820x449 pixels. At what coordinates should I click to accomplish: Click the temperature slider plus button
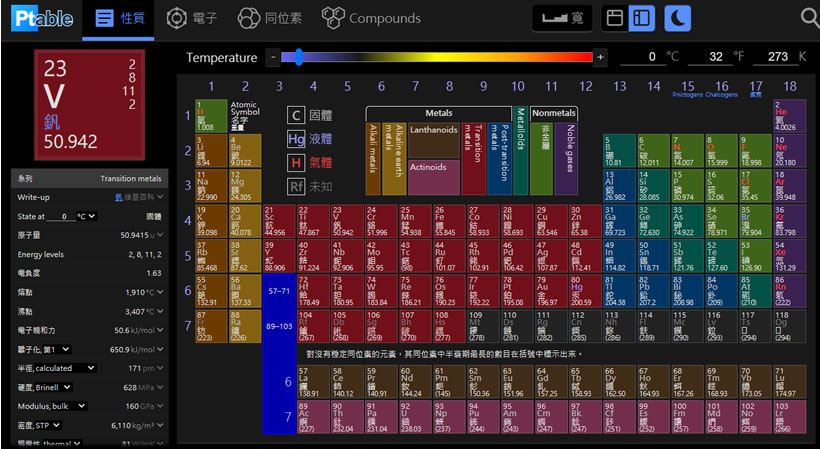(x=599, y=58)
